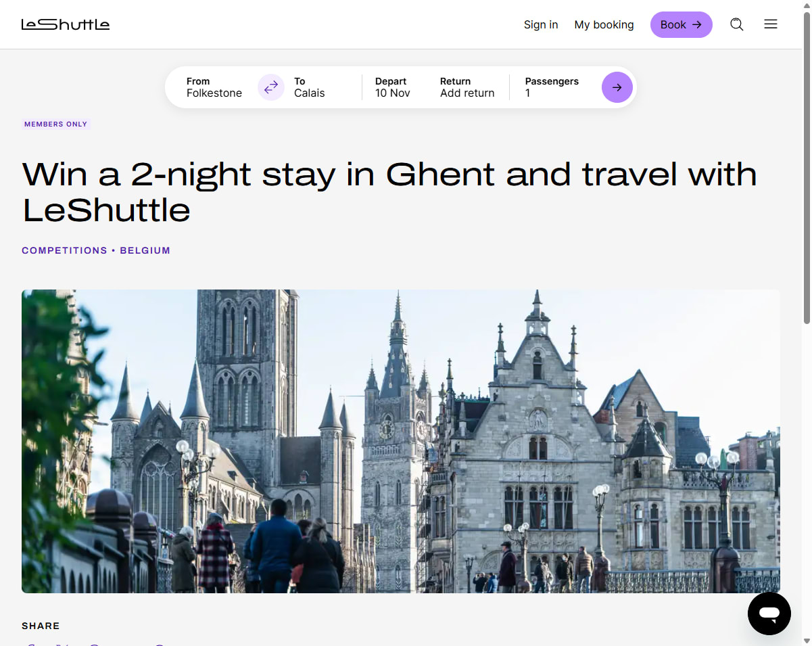Click the Members Only badge

click(55, 124)
